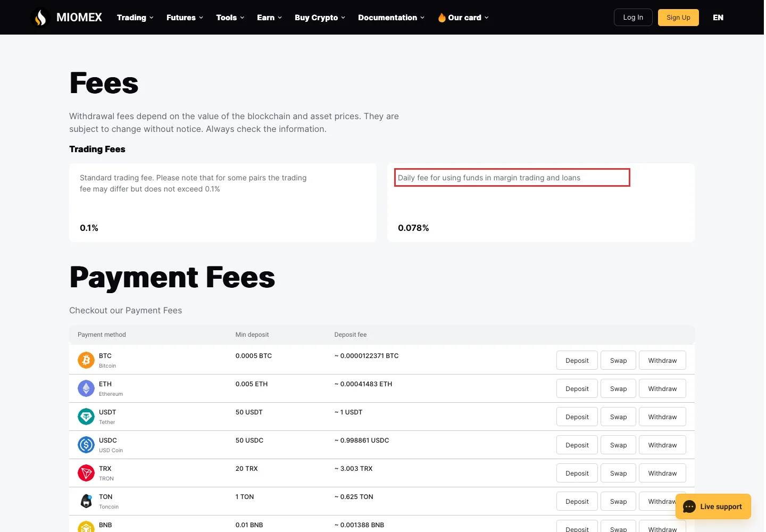Image resolution: width=766 pixels, height=532 pixels.
Task: Click Swap in the ETH row
Action: [x=618, y=388]
